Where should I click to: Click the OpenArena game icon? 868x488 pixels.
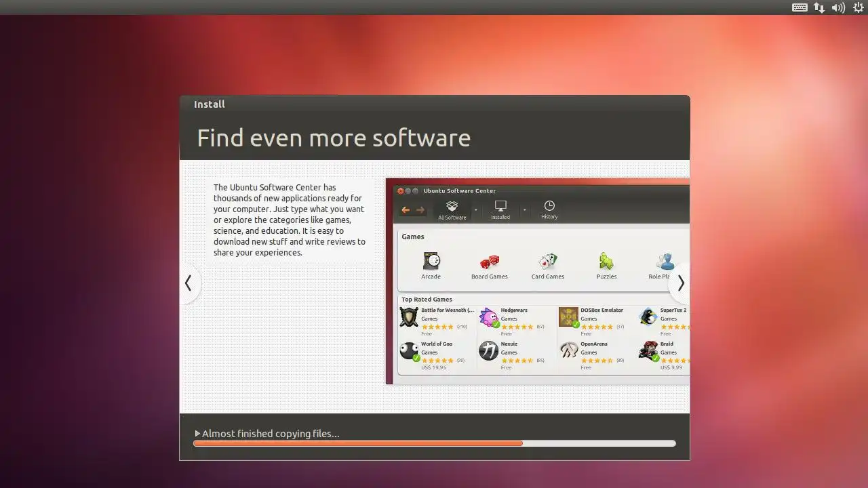[568, 350]
